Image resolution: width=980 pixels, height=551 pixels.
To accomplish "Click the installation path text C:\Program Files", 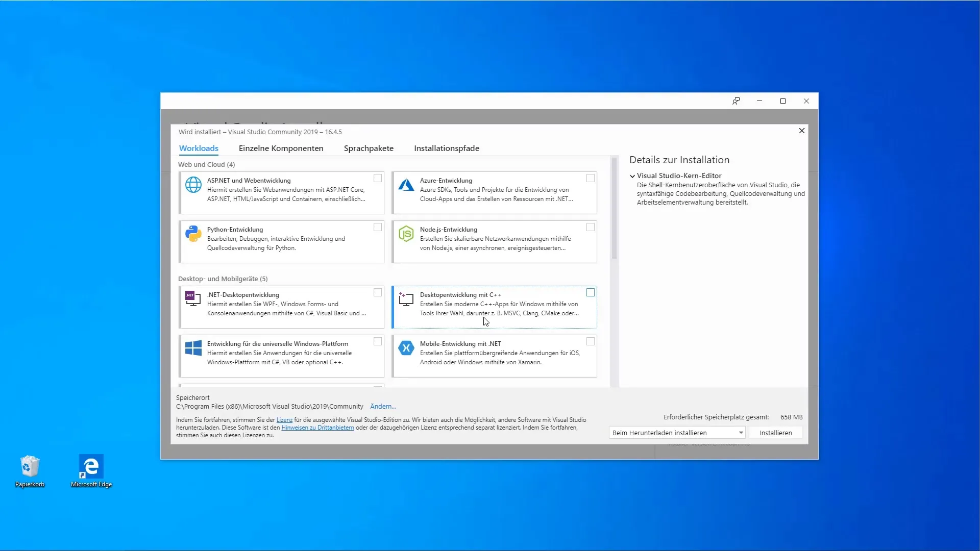I will 269,406.
